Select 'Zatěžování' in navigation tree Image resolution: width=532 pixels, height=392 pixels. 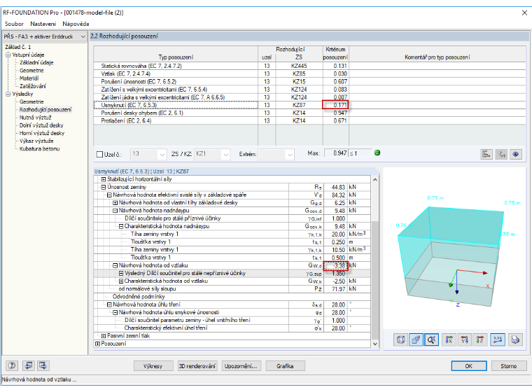pos(33,86)
